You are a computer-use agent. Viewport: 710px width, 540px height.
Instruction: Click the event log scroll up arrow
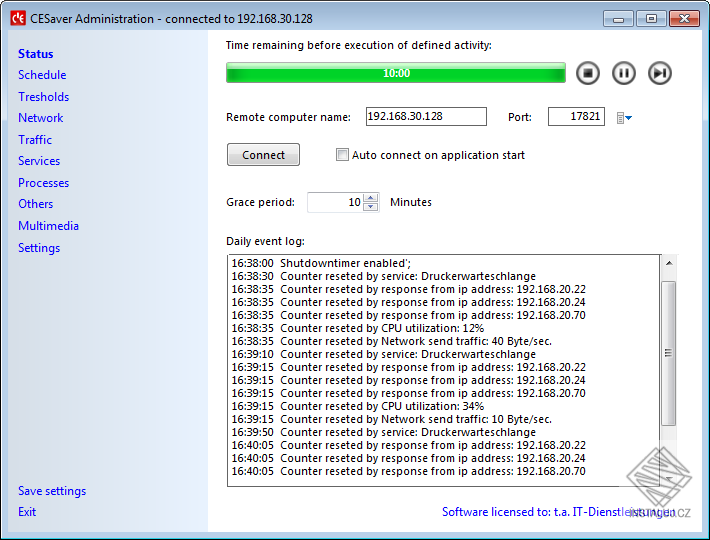[x=668, y=263]
